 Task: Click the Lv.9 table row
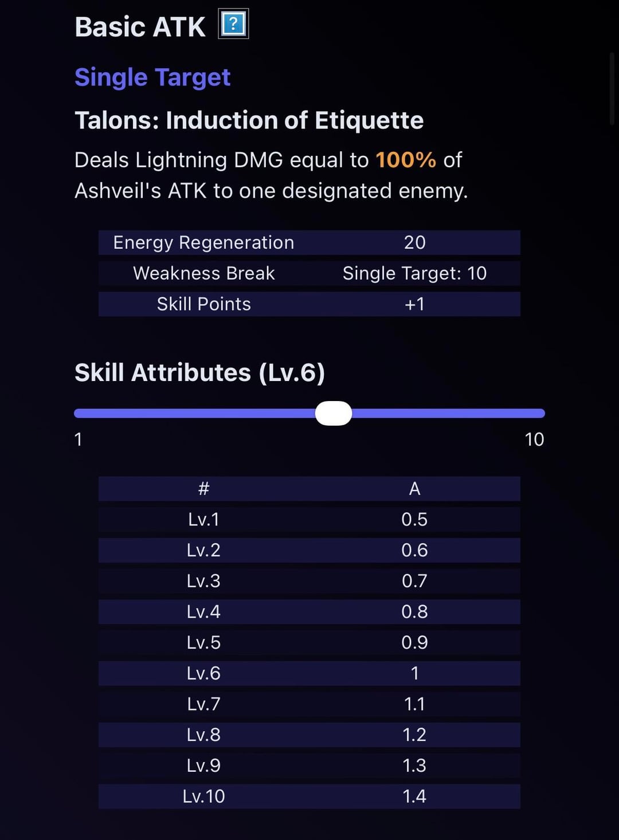tap(309, 766)
